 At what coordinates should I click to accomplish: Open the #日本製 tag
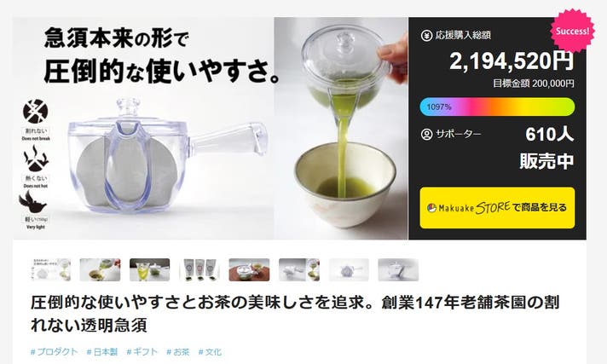coord(102,351)
